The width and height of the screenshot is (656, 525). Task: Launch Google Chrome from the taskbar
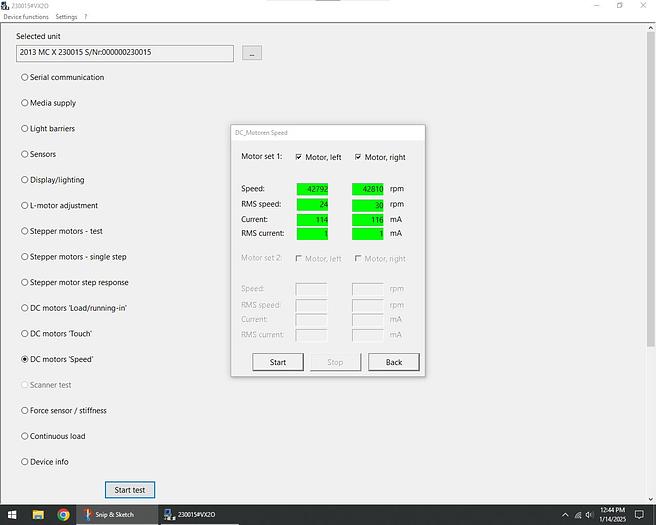(x=63, y=515)
